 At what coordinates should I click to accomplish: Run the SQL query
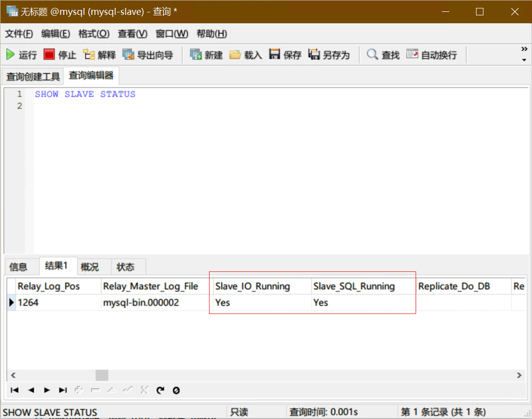(21, 55)
